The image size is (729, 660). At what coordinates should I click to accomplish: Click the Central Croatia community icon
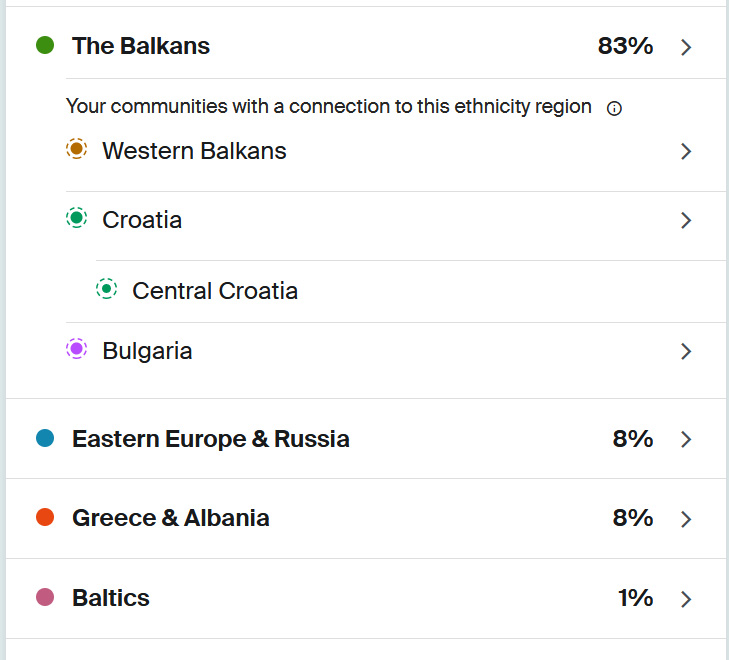[106, 290]
